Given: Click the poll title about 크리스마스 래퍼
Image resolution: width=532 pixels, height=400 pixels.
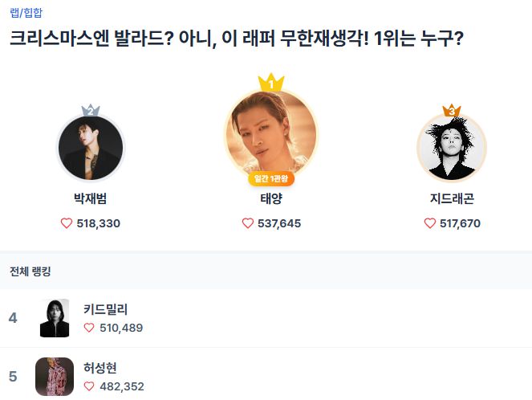Looking at the screenshot, I should (x=236, y=39).
